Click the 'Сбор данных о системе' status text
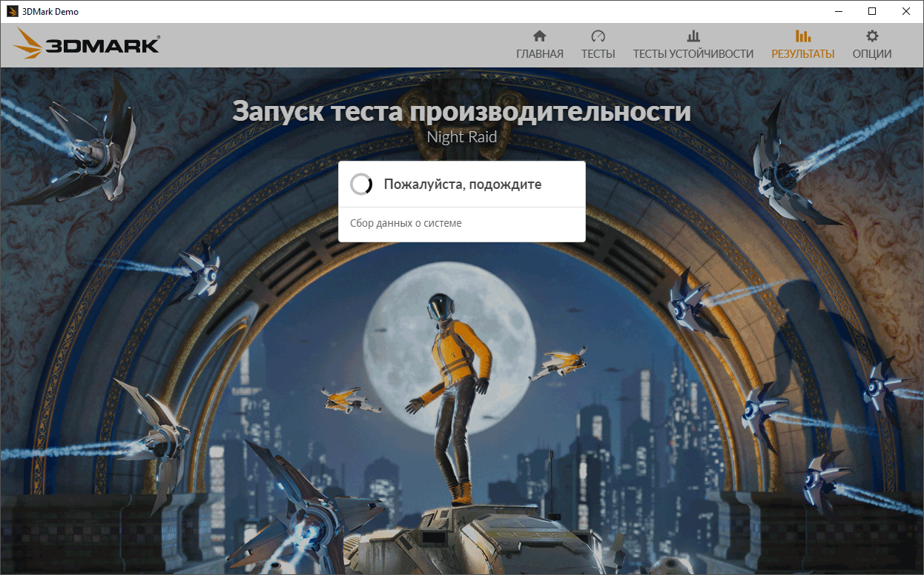Screen dimensions: 924x575 (x=406, y=223)
